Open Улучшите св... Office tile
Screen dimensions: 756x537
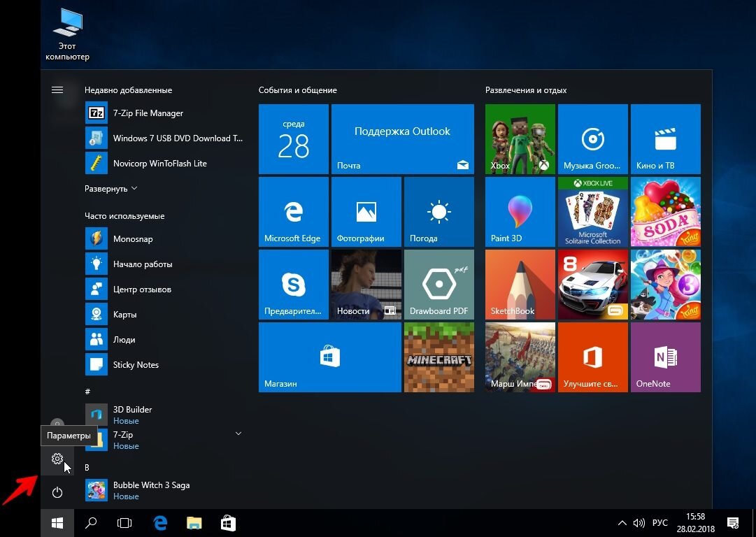[593, 357]
